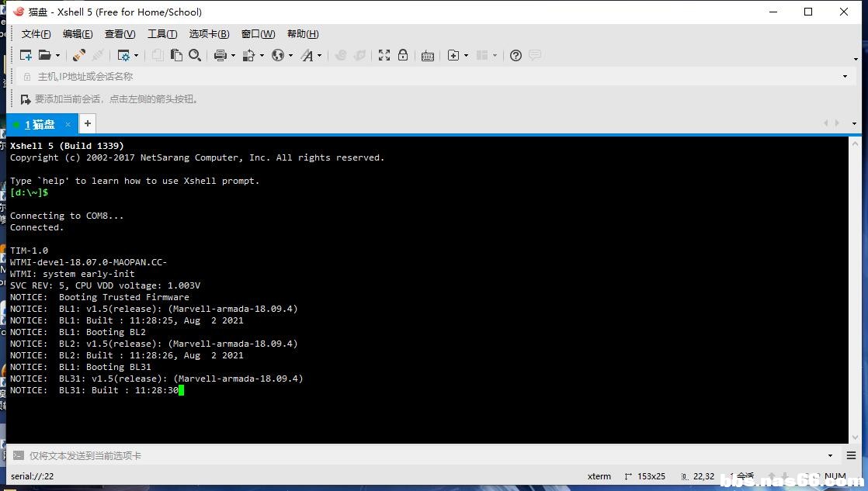
Task: Expand the file transfer dropdown arrow
Action: [262, 56]
